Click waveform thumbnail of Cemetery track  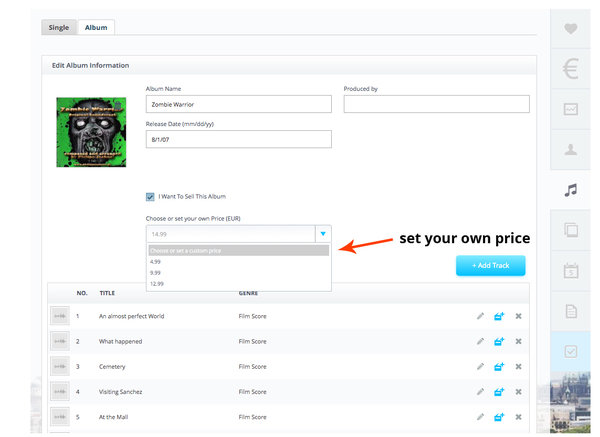pos(60,367)
